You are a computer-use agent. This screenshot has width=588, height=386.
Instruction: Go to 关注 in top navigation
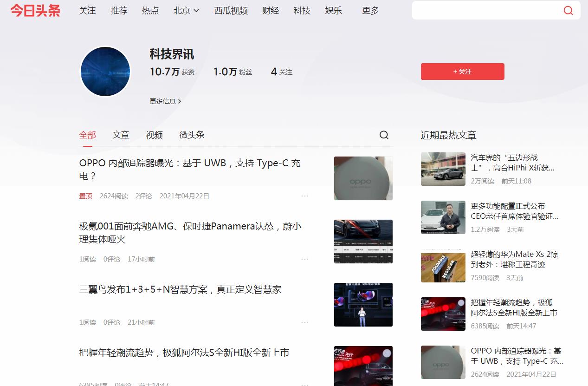pos(87,10)
